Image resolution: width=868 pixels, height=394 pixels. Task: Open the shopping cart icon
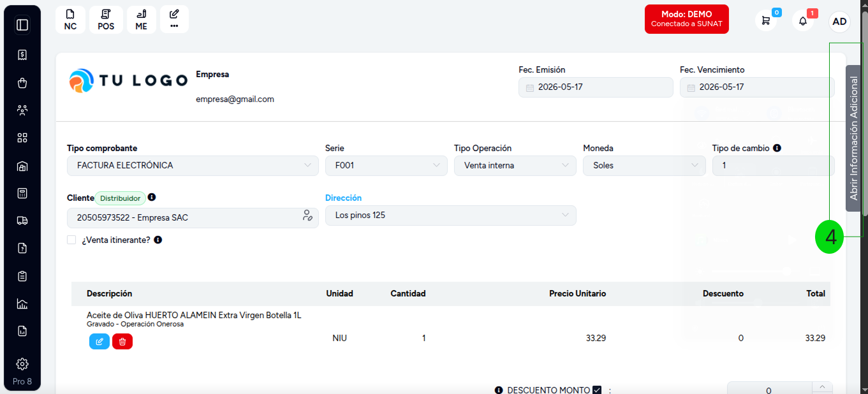click(x=766, y=20)
